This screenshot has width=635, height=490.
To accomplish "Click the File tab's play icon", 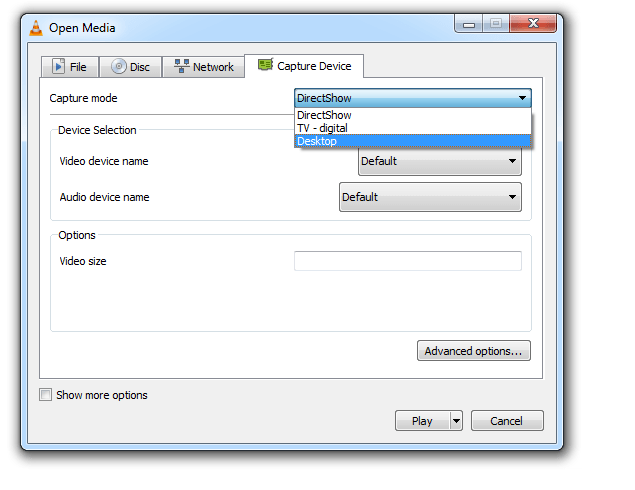I will [58, 67].
